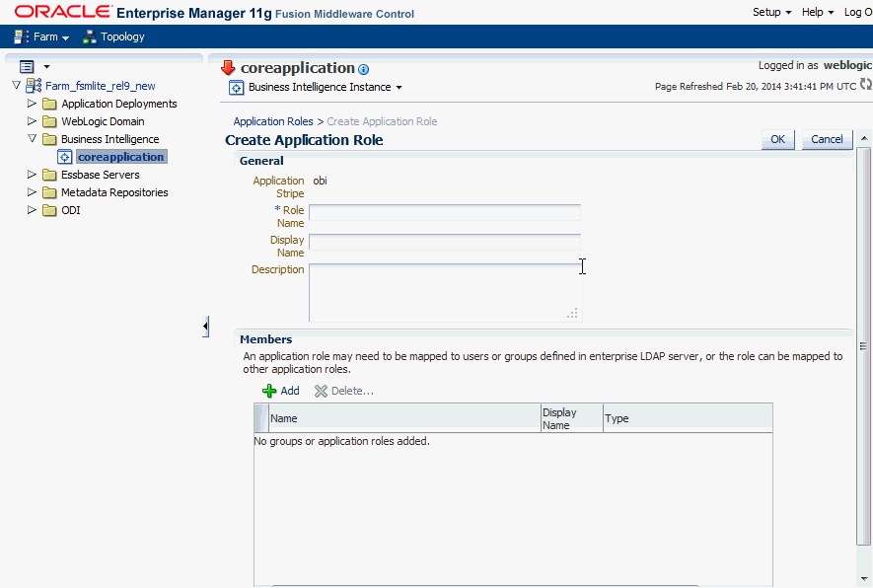873x588 pixels.
Task: Click the Farm icon in toolbar
Action: coord(21,37)
